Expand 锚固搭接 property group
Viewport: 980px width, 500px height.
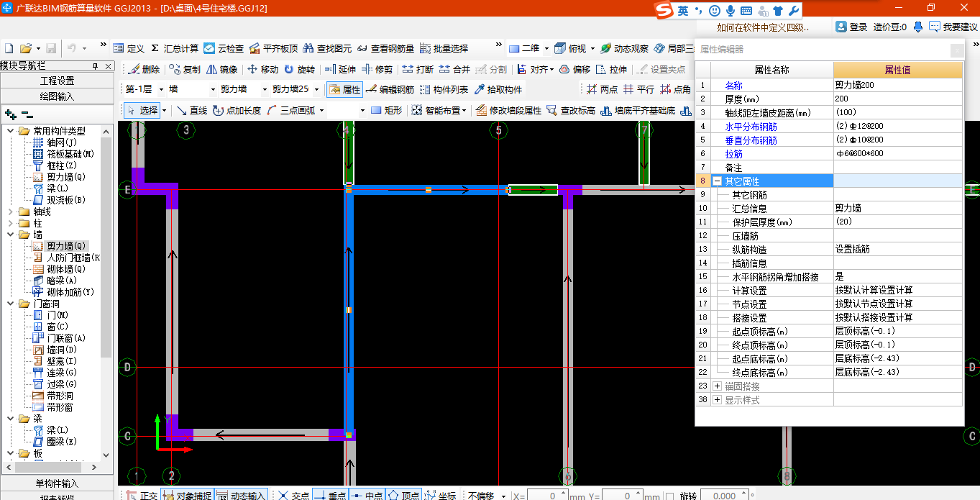[717, 386]
